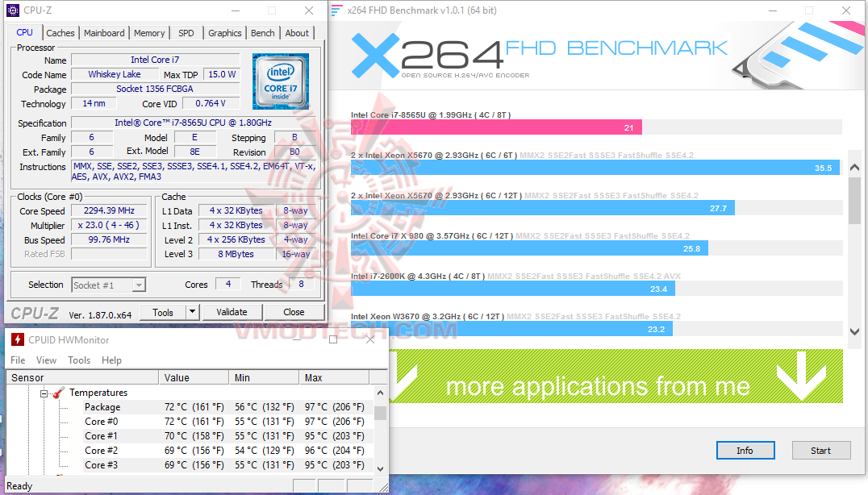The width and height of the screenshot is (868, 495).
Task: Click the Xeon W3670 bar showing 23.2
Action: pyautogui.click(x=511, y=329)
